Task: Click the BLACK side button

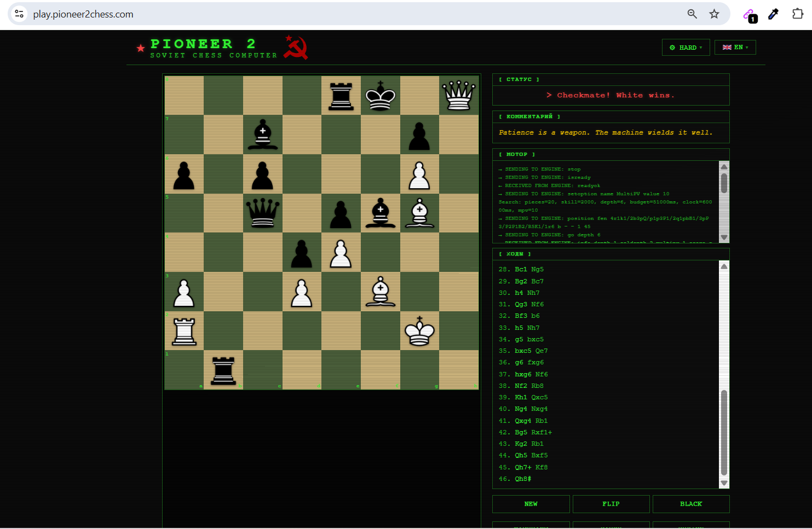Action: 691,504
